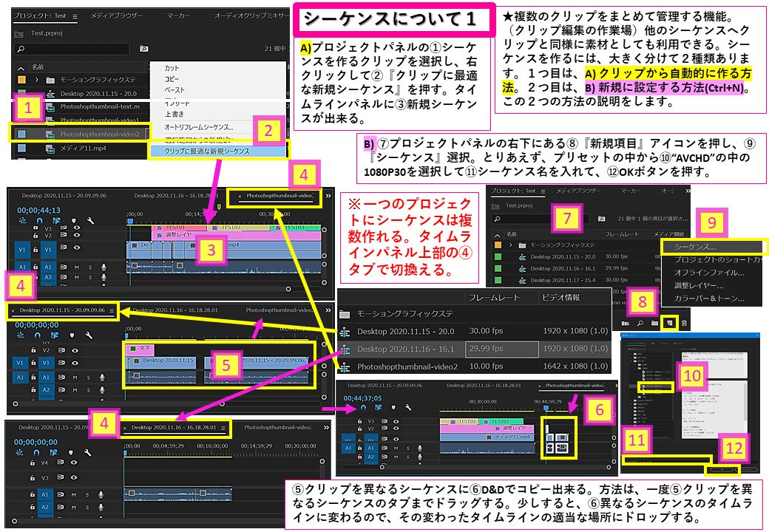Viewport: 769px width, 532px height.
Task: Choose オートリフレームシーケンス... from context menu
Action: click(199, 127)
